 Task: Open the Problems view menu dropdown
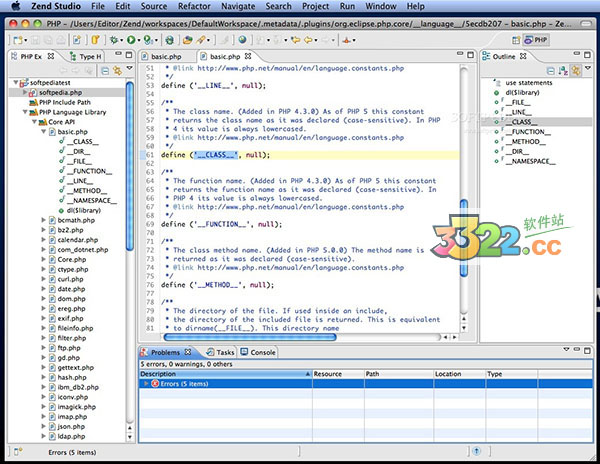tap(566, 349)
